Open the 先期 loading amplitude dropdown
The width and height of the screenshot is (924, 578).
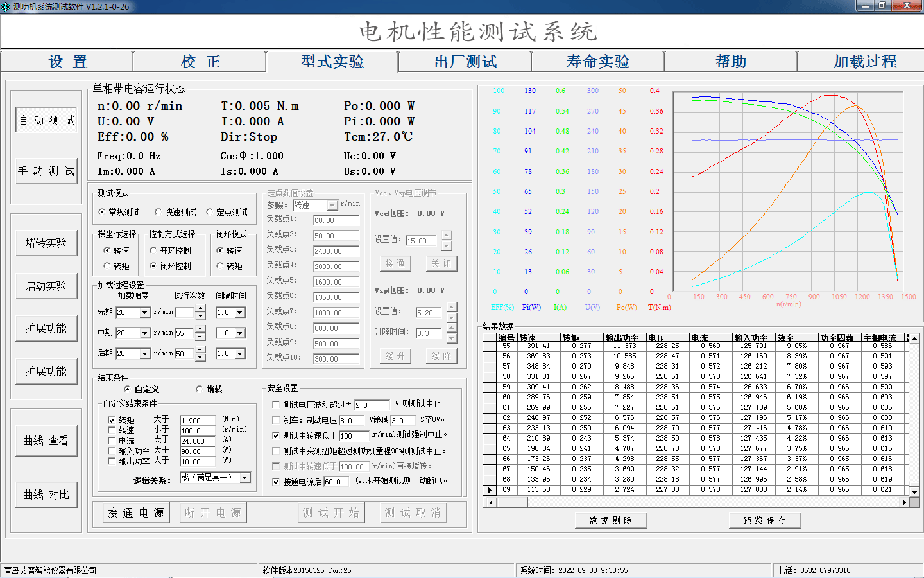coord(146,313)
